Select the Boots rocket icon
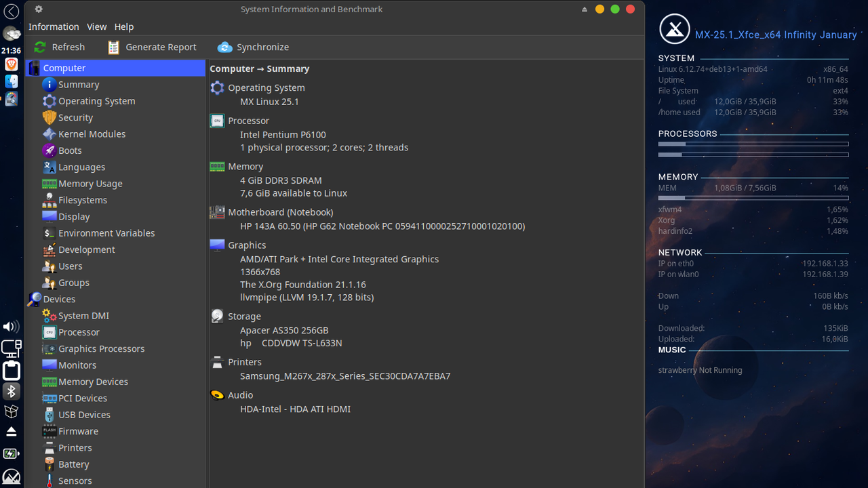868x488 pixels. pos(49,150)
